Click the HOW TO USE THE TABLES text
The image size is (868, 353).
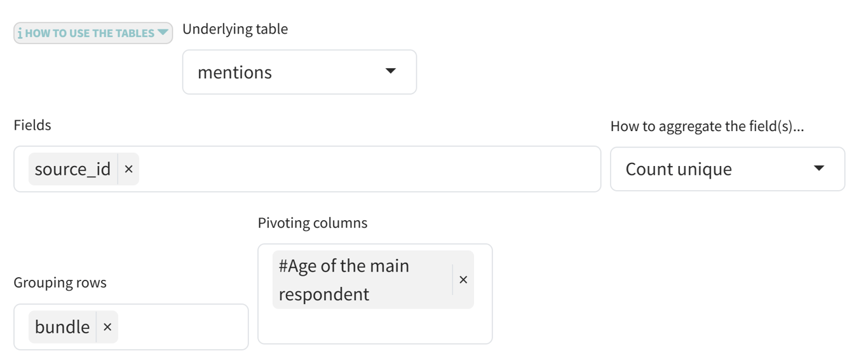(x=90, y=33)
